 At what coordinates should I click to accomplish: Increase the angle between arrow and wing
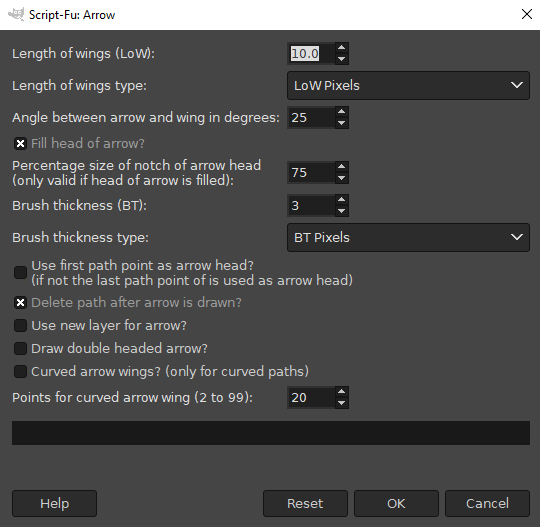341,112
